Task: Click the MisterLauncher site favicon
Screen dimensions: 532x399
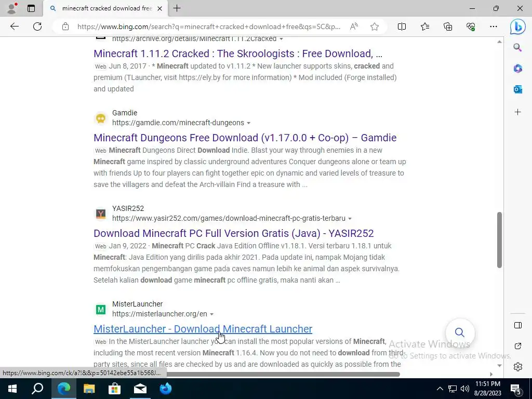Action: [x=101, y=310]
